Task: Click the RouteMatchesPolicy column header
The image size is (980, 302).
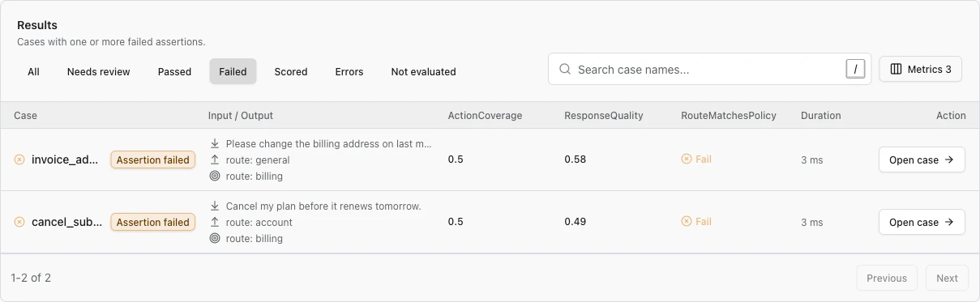Action: click(729, 116)
